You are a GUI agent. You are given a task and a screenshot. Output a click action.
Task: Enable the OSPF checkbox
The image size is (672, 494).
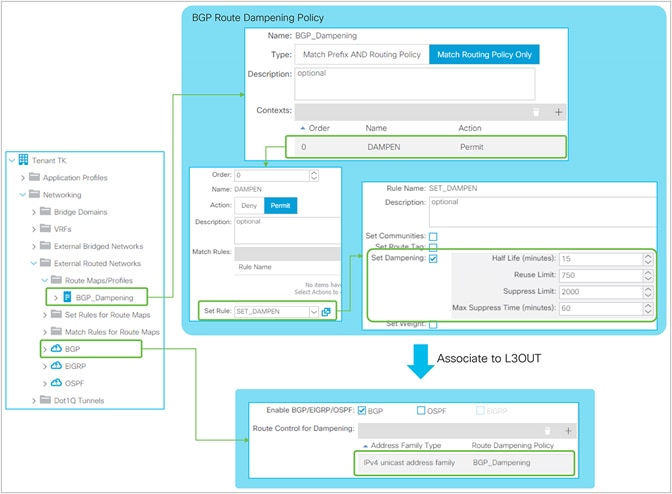pyautogui.click(x=421, y=410)
